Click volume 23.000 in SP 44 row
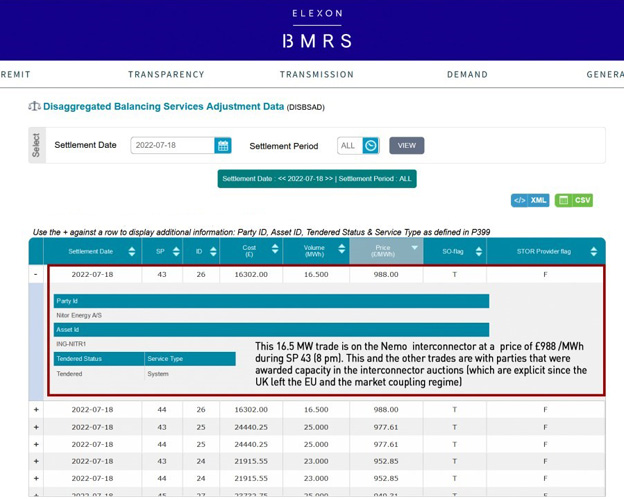The image size is (624, 499). click(x=316, y=478)
